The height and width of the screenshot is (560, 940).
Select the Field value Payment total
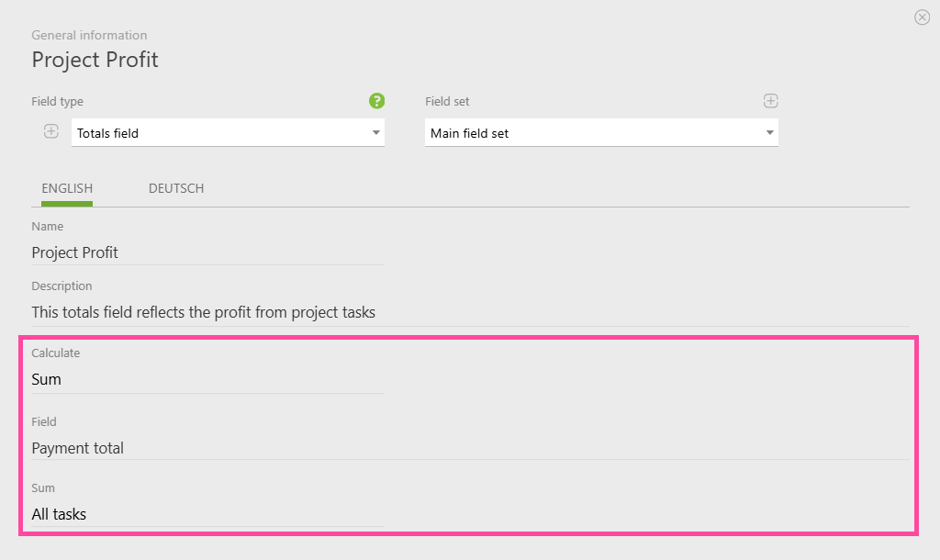pyautogui.click(x=470, y=448)
